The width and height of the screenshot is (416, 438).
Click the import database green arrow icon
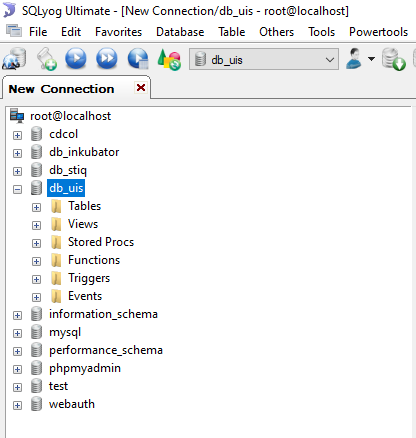pos(394,59)
